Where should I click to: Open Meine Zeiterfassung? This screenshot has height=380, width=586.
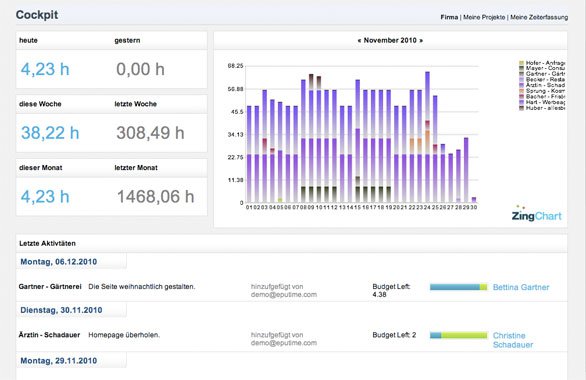pyautogui.click(x=539, y=17)
